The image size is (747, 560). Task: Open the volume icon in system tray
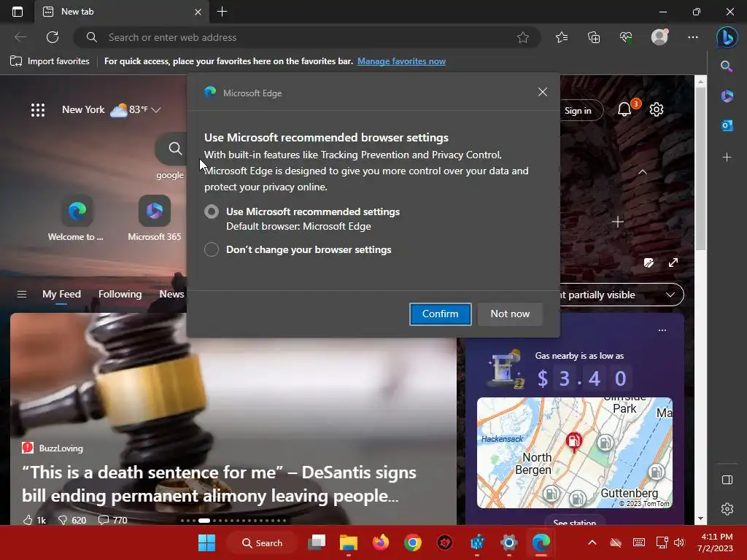click(679, 542)
